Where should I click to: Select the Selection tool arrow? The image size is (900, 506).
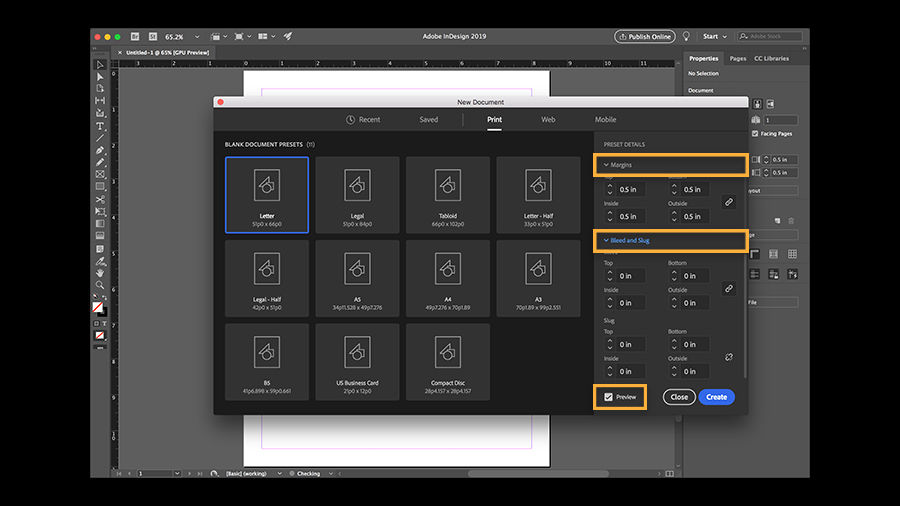pos(100,65)
